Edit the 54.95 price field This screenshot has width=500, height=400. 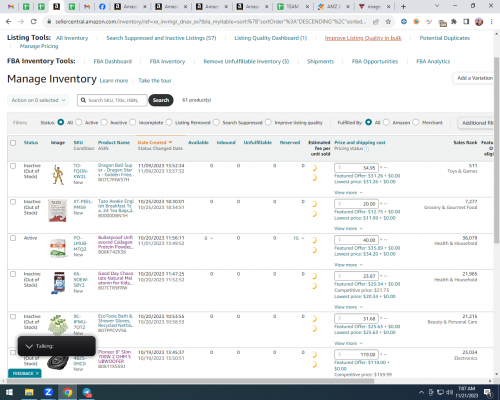pos(356,168)
